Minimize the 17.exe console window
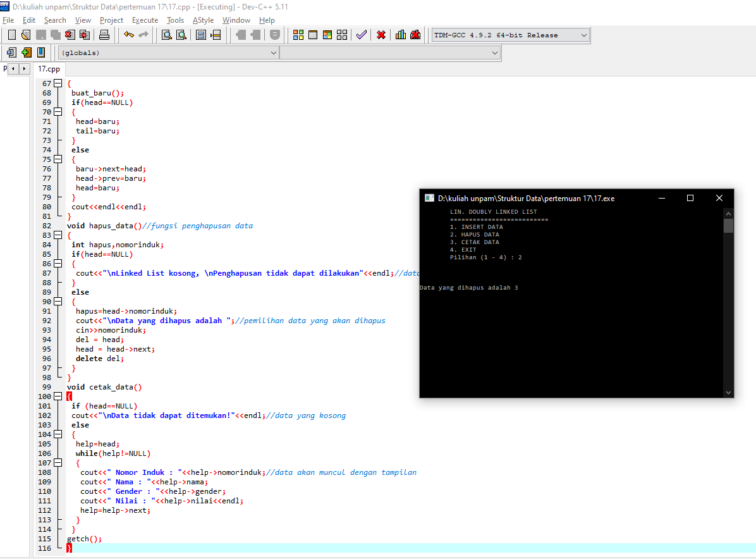 [x=661, y=198]
